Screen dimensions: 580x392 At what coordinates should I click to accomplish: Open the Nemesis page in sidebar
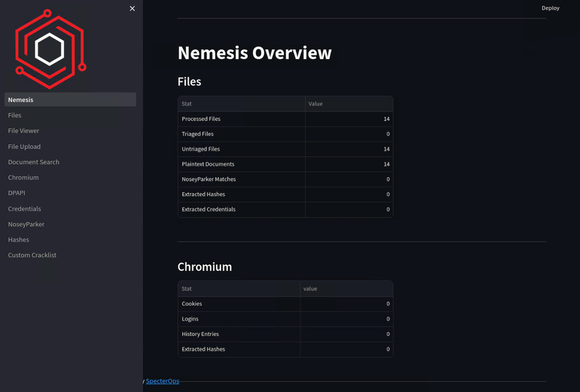[x=70, y=100]
